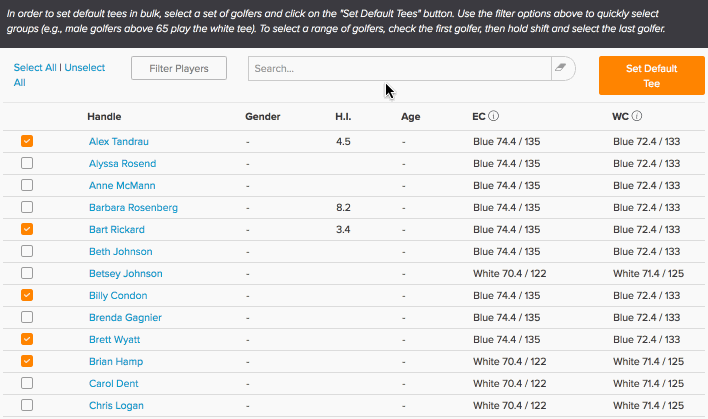
Task: Open Brett Wyatt's handle link
Action: 114,340
